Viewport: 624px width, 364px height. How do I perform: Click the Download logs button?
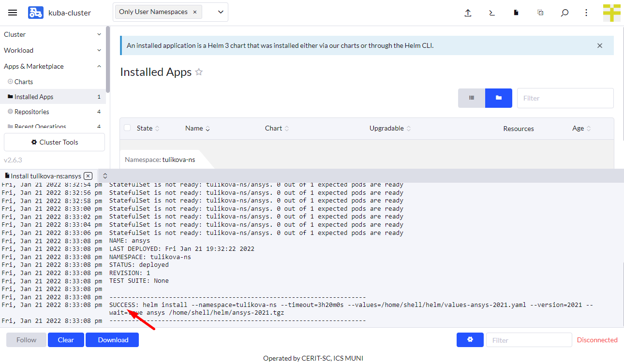112,340
